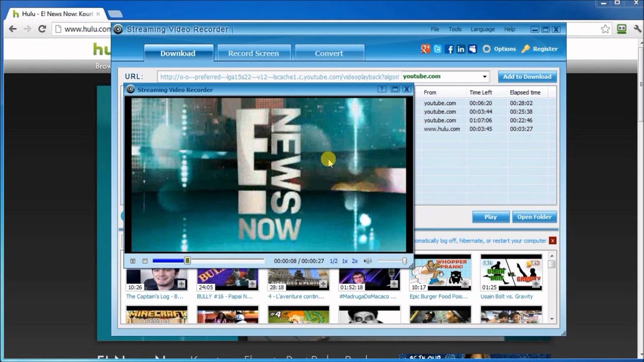The width and height of the screenshot is (644, 362).
Task: Click the Add to Download button
Action: pos(527,76)
